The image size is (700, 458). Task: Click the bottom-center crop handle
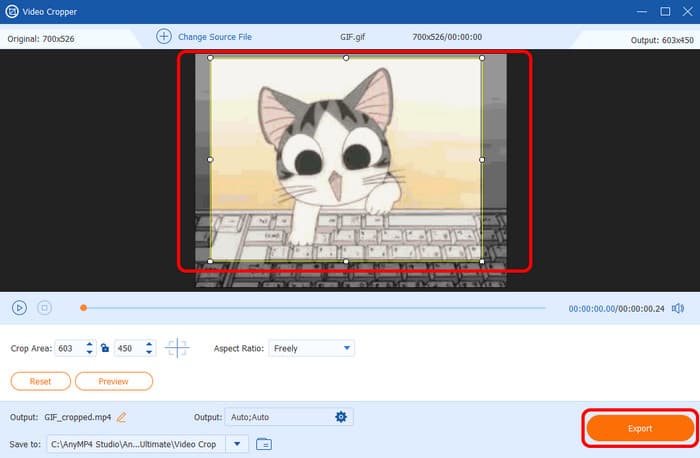pyautogui.click(x=346, y=261)
